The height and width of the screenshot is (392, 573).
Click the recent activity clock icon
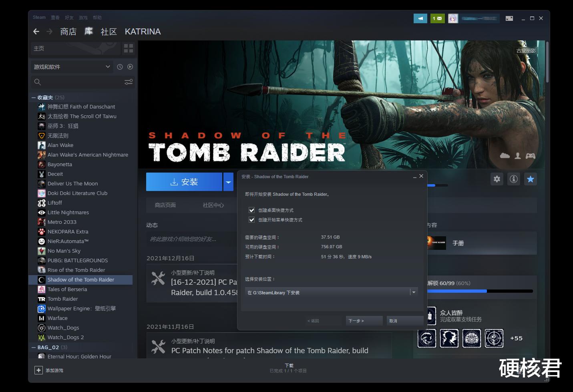(120, 67)
